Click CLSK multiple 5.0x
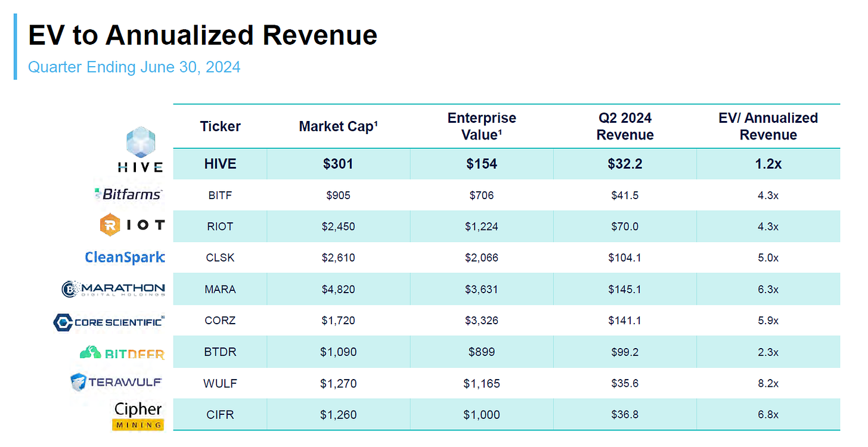868x447 pixels. (x=768, y=258)
